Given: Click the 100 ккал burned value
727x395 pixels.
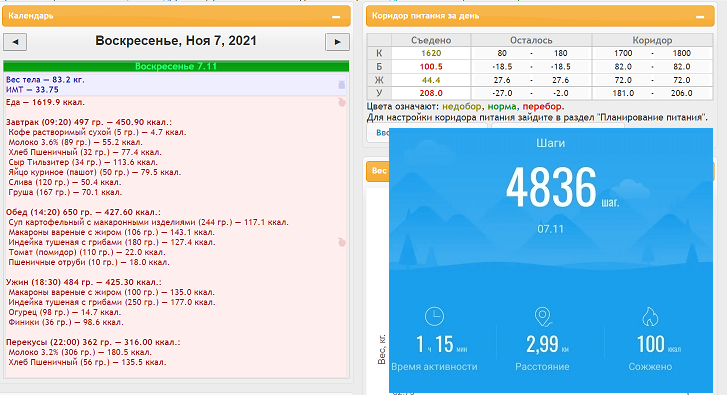Looking at the screenshot, I should point(658,344).
